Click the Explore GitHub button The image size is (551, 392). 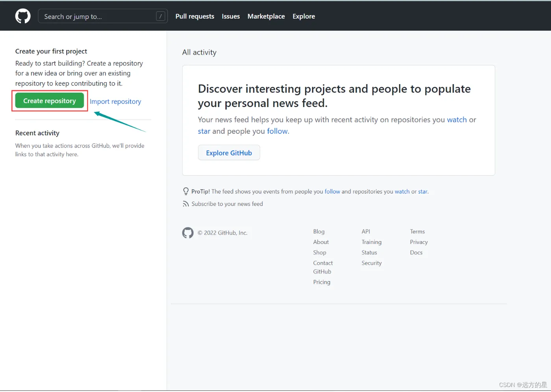[x=229, y=153]
